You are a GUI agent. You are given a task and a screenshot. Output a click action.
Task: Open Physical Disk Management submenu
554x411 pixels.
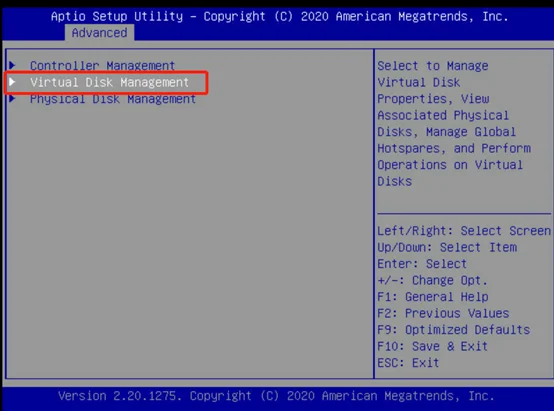(113, 99)
